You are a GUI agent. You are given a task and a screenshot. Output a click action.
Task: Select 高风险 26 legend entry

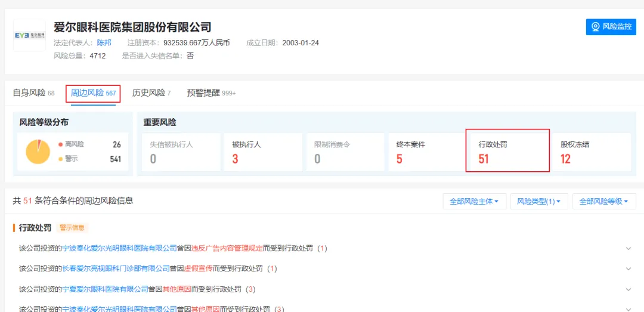(x=89, y=144)
